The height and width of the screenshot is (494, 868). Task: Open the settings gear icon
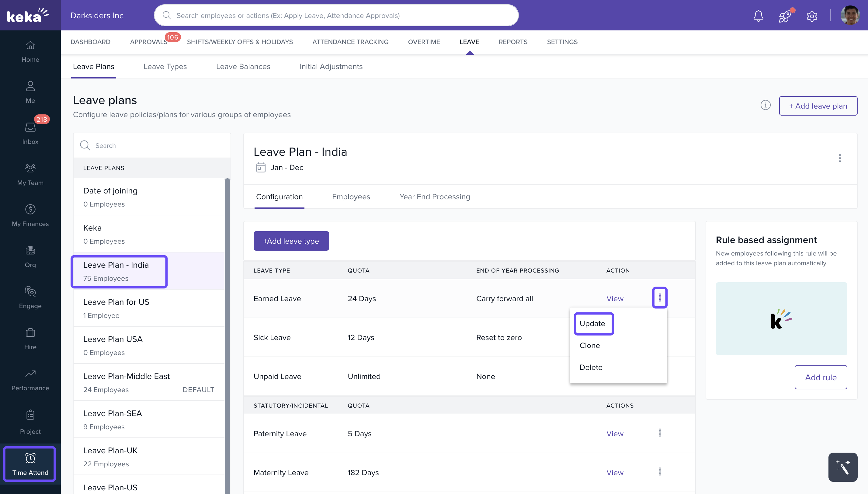(x=812, y=16)
